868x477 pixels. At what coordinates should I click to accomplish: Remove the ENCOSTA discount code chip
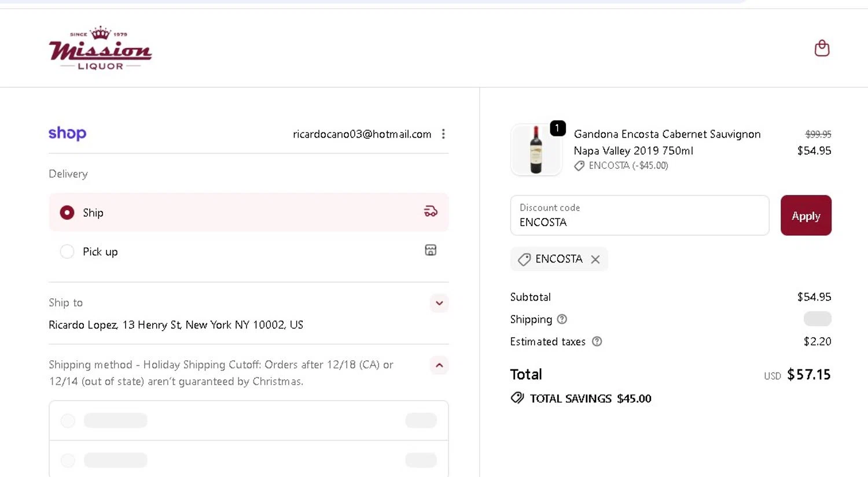tap(595, 260)
